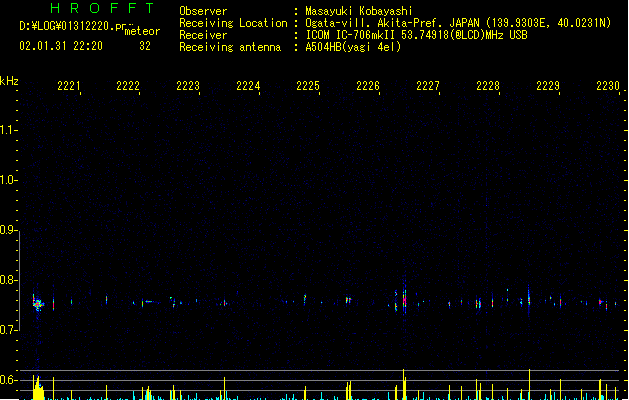This screenshot has width=629, height=400.
Task: Click the 2229 time marker
Action: tap(548, 86)
